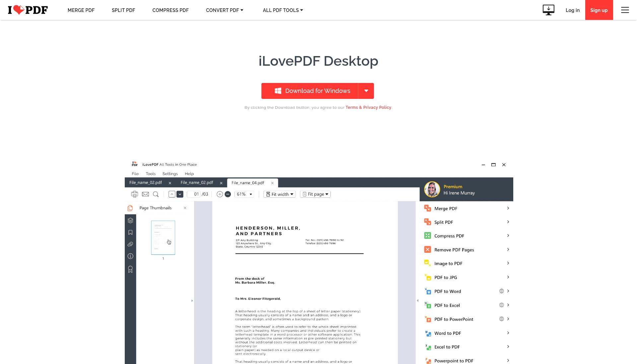Click the Sign up button

599,10
